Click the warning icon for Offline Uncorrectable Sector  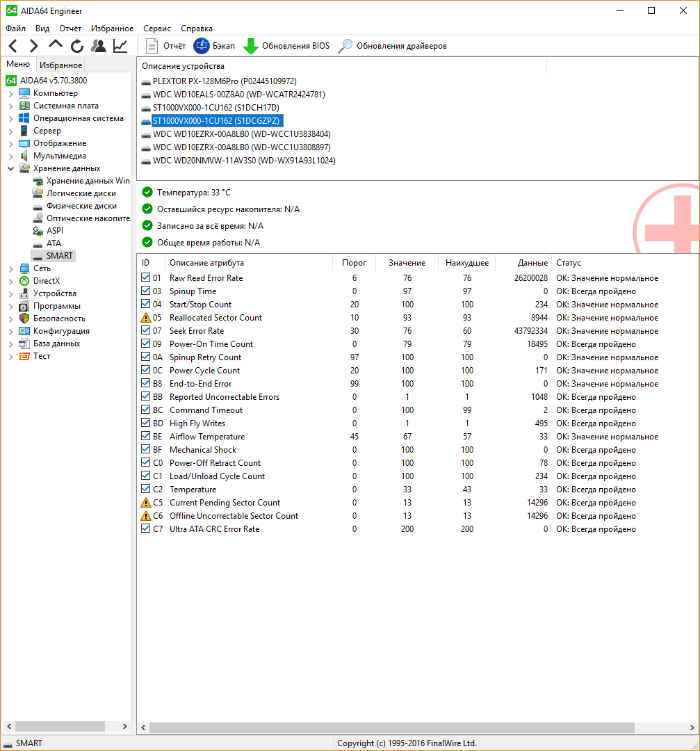[x=145, y=516]
